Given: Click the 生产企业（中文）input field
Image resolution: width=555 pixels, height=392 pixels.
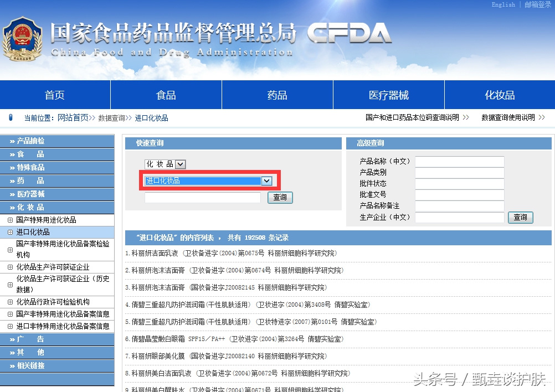Looking at the screenshot, I should click(x=459, y=217).
